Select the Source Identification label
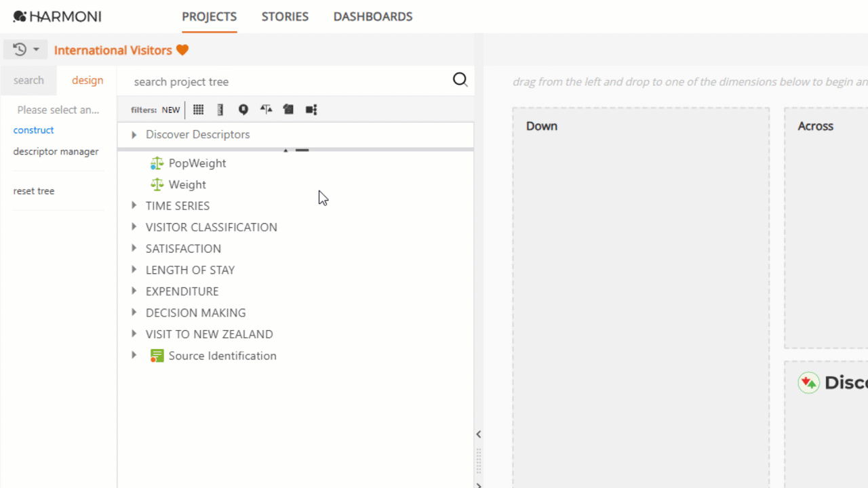868x488 pixels. click(222, 356)
